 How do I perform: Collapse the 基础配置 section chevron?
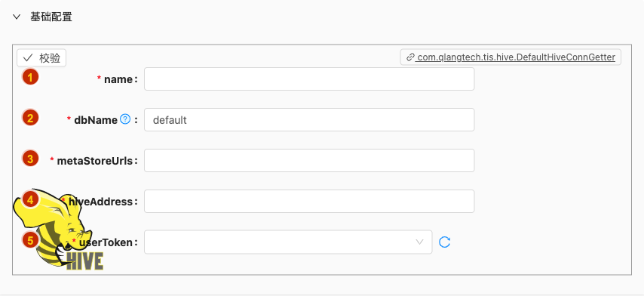[x=17, y=17]
